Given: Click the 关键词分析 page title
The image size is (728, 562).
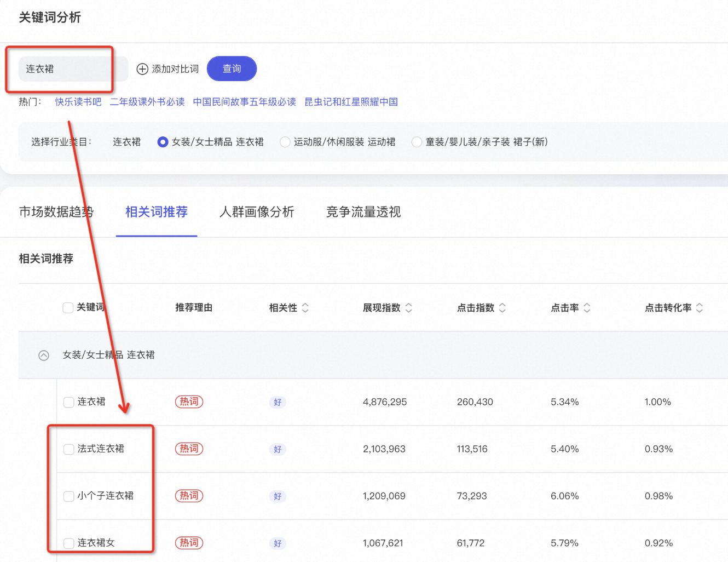Looking at the screenshot, I should click(50, 18).
